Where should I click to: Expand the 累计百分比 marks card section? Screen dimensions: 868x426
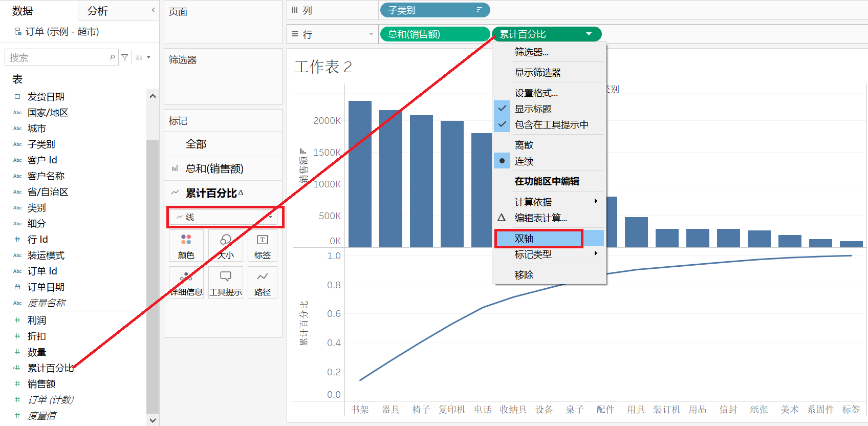[223, 193]
